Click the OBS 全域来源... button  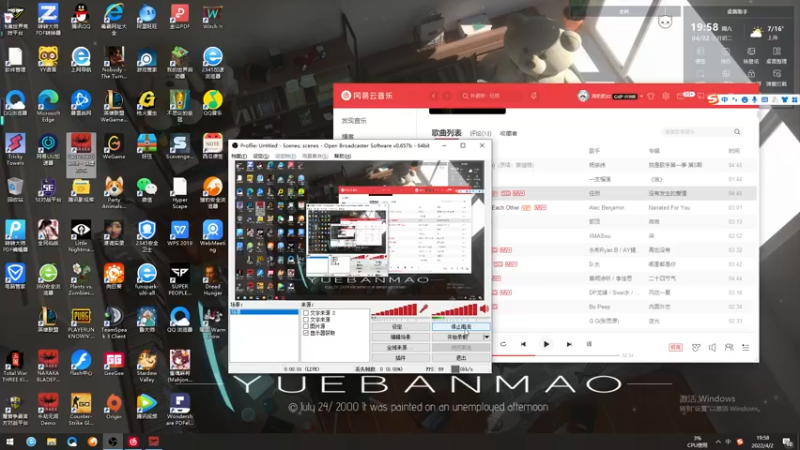tap(401, 347)
